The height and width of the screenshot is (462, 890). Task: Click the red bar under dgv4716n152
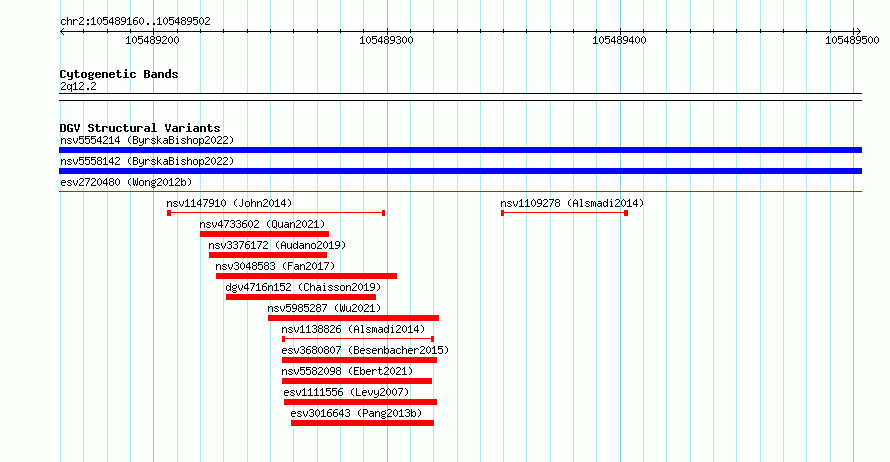pos(301,297)
